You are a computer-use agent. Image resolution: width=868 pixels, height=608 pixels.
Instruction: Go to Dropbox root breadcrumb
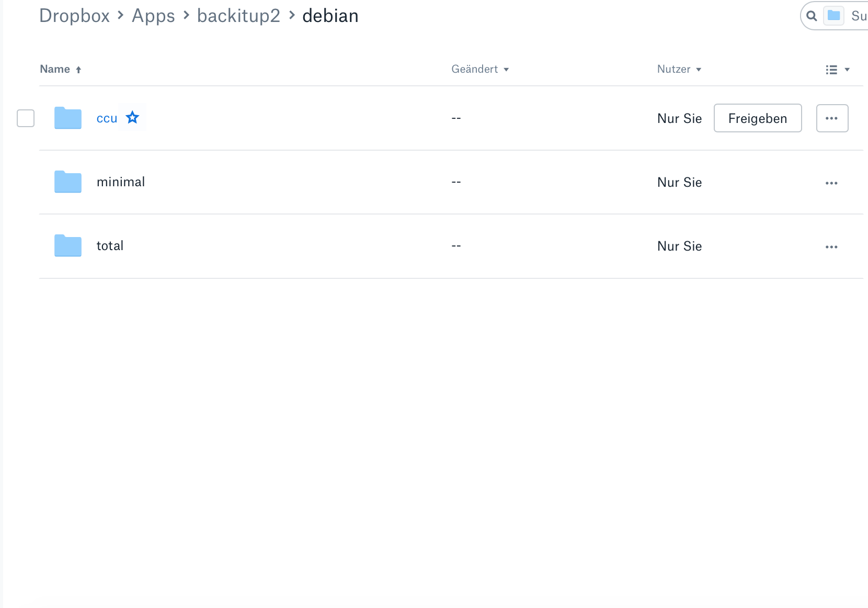tap(75, 16)
